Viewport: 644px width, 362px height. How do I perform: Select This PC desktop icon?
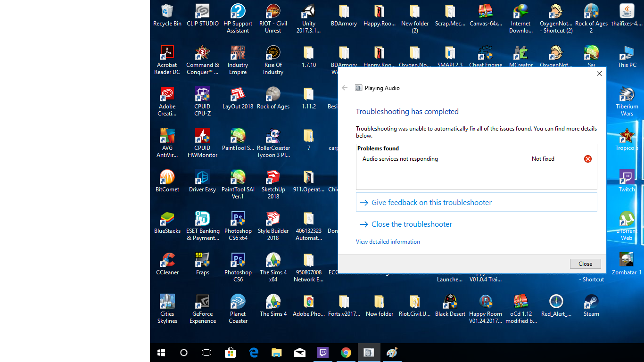(x=627, y=57)
